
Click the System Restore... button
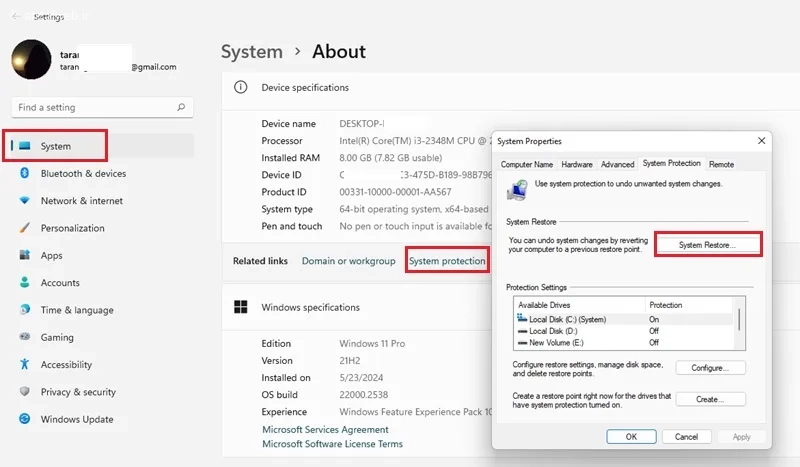tap(707, 245)
